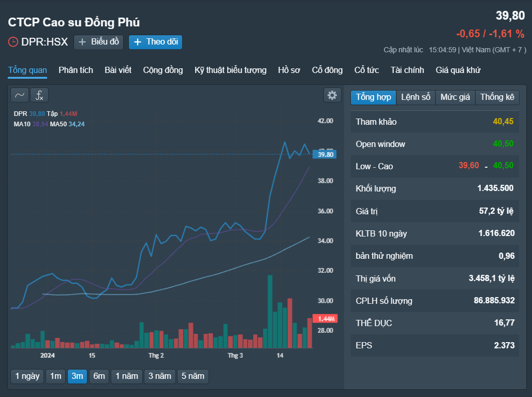Open Cộng đồng tab

click(163, 70)
